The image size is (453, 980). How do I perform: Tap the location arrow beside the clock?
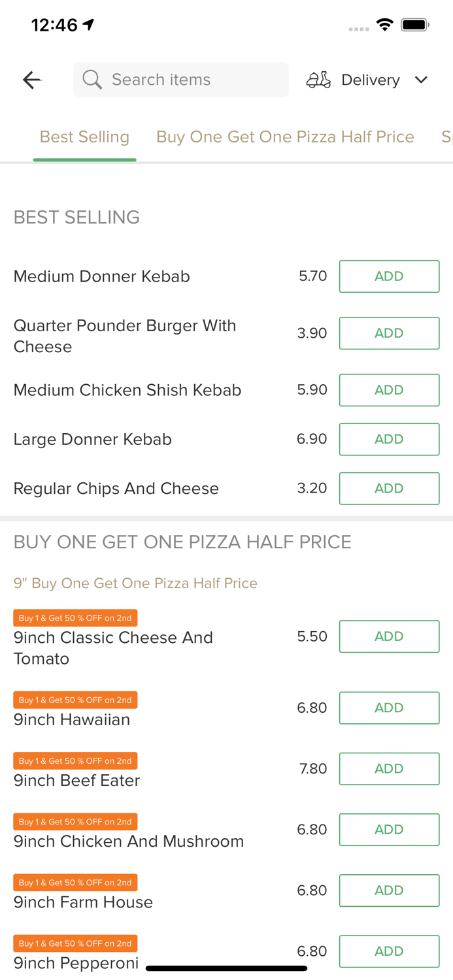pyautogui.click(x=87, y=23)
